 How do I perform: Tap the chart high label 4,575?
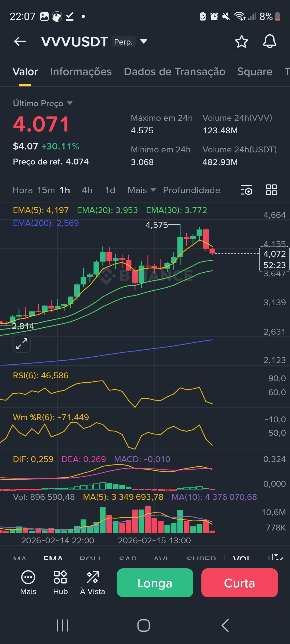click(x=157, y=225)
